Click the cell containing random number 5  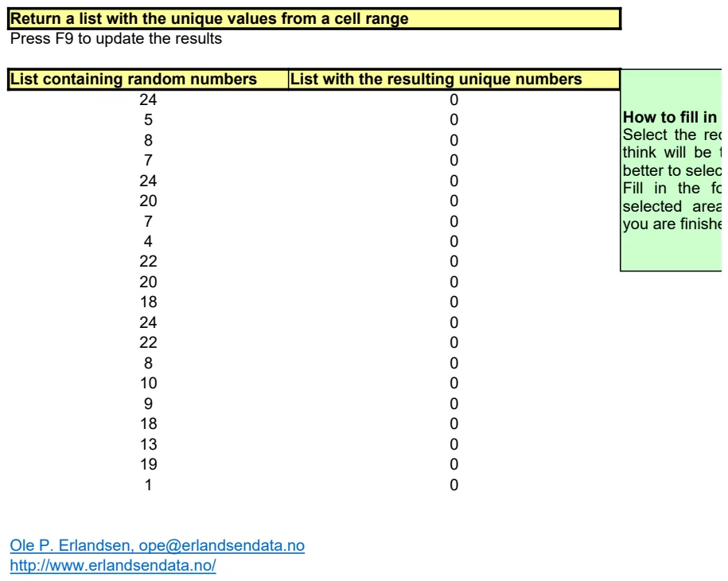[148, 120]
